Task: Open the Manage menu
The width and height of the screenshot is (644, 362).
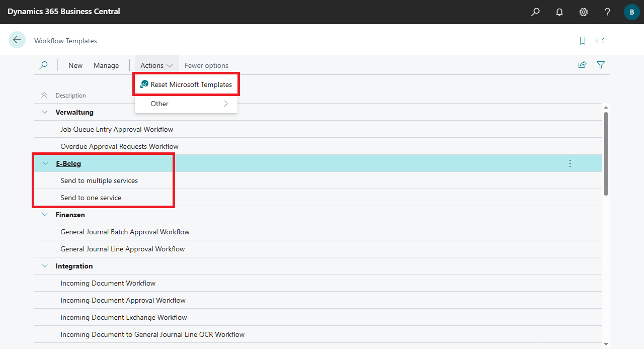Action: (106, 65)
